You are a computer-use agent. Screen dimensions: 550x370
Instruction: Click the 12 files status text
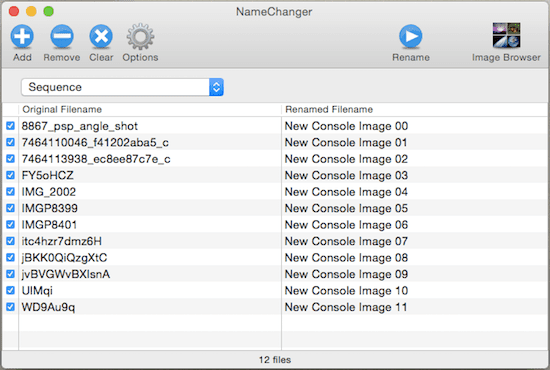point(275,360)
